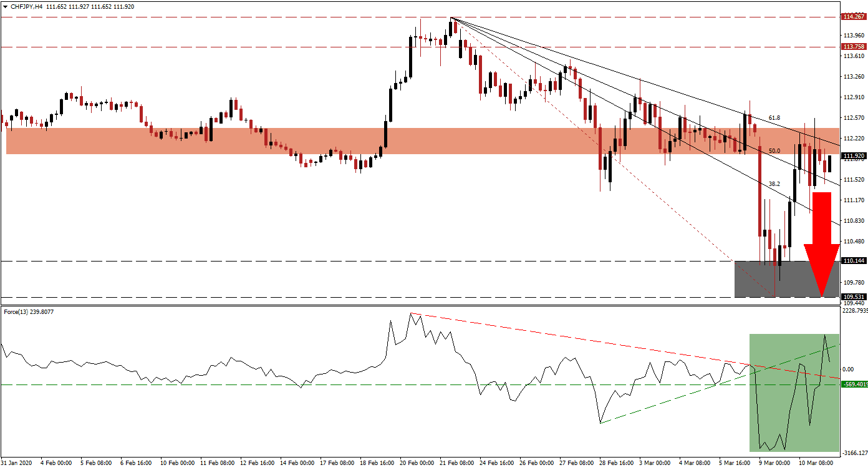Click the 17 Feb 08:00 time label
This screenshot has width=868, height=470.
pos(337,464)
